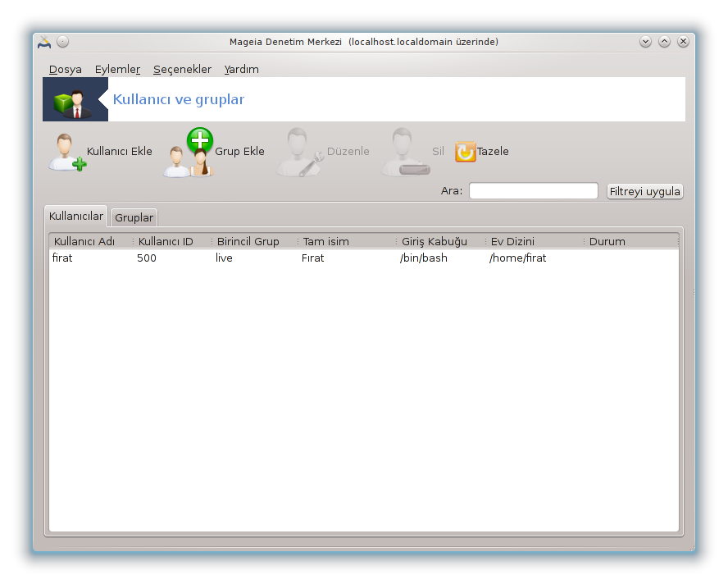Click the Tazele label text

(493, 152)
